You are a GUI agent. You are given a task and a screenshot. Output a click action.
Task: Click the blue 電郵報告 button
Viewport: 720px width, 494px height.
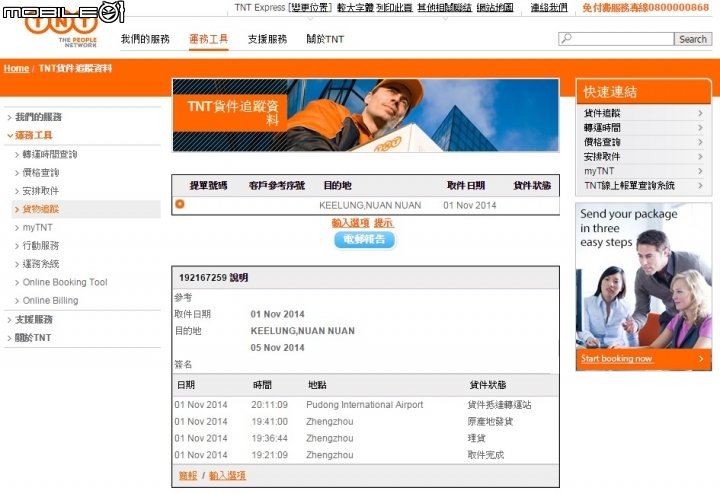[365, 239]
